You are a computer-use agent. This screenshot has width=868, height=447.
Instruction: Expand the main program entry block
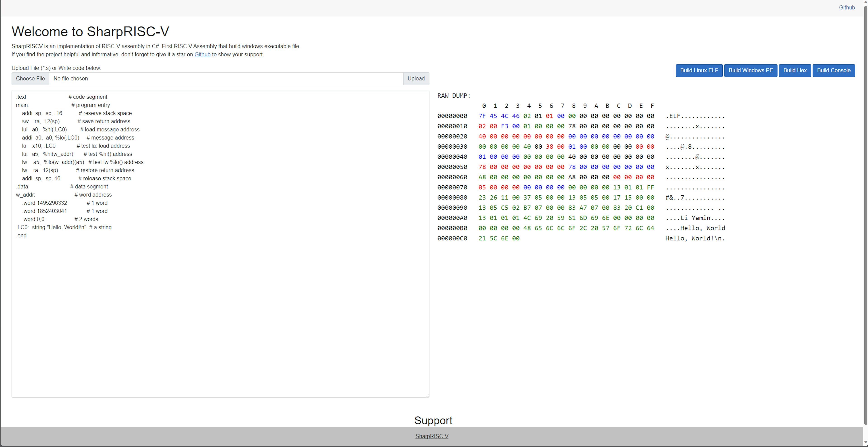click(22, 105)
